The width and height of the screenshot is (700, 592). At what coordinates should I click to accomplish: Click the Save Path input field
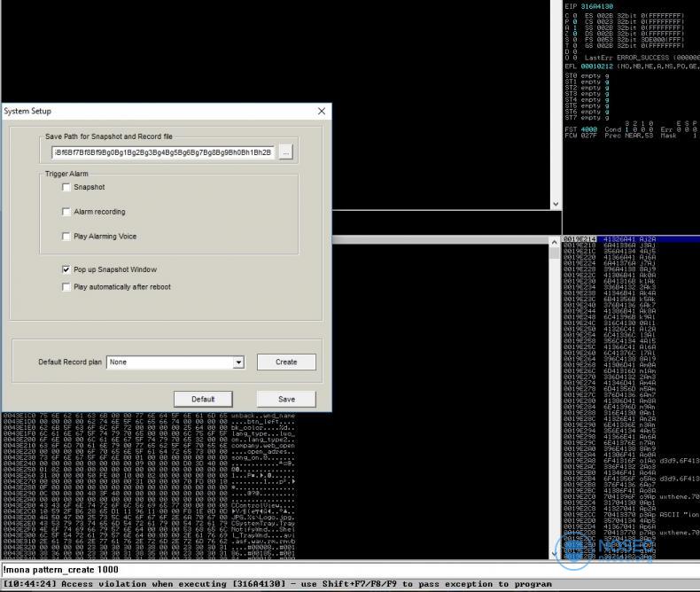click(163, 152)
